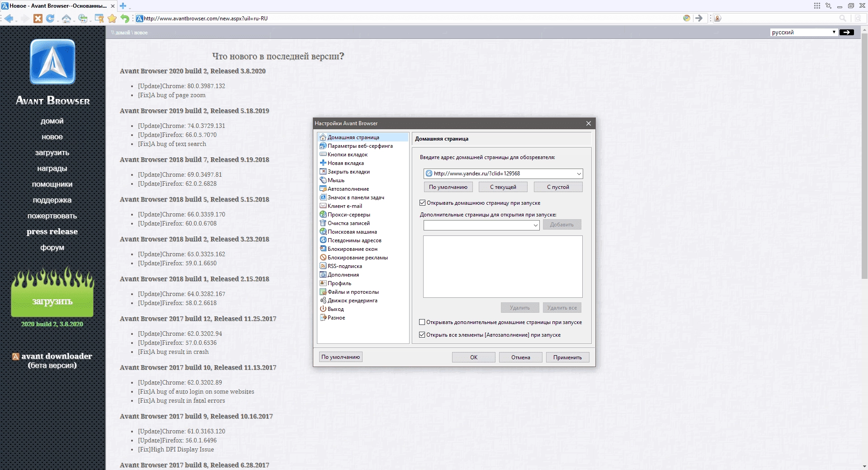Click С пустой button

tap(558, 187)
